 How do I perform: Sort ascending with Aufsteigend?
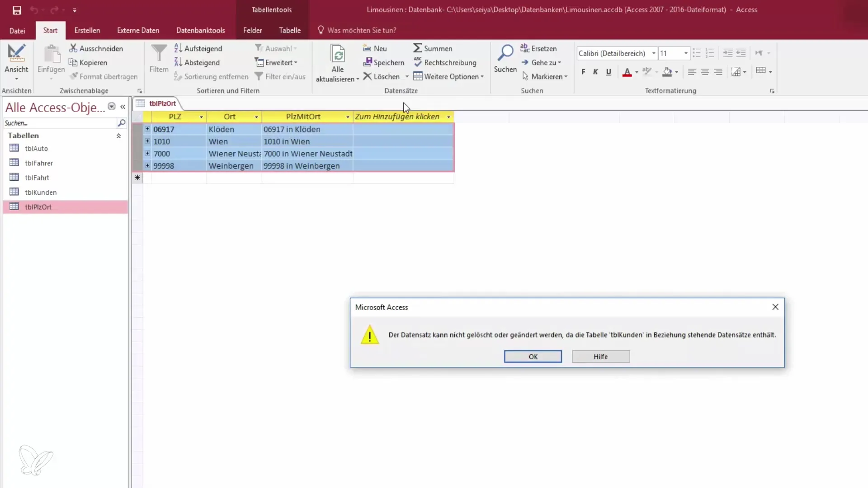click(x=198, y=48)
